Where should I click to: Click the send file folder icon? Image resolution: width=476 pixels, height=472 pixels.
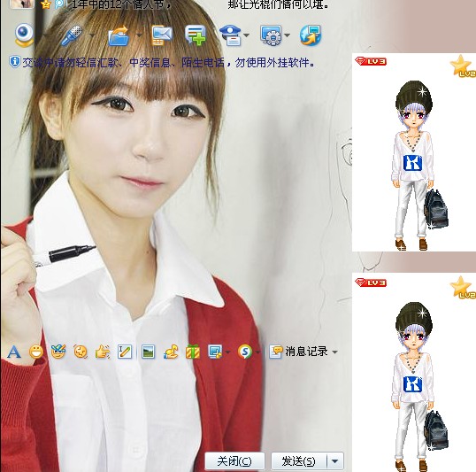tap(119, 35)
